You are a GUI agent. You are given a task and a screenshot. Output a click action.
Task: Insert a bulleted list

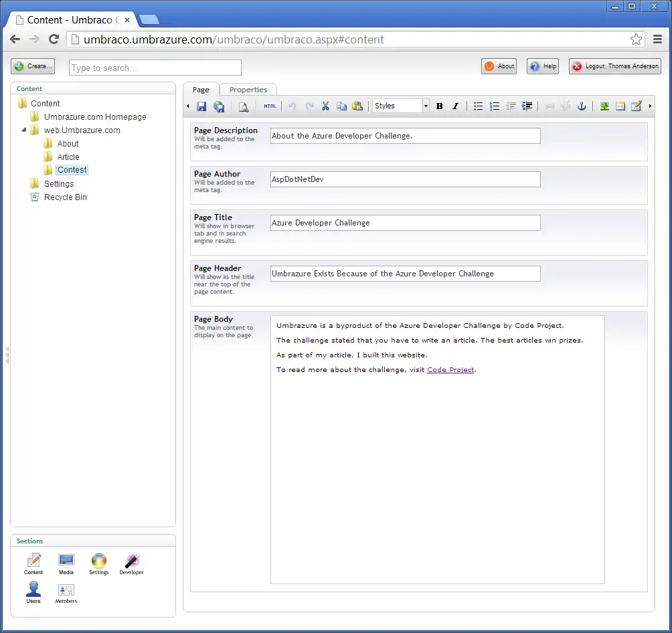479,106
